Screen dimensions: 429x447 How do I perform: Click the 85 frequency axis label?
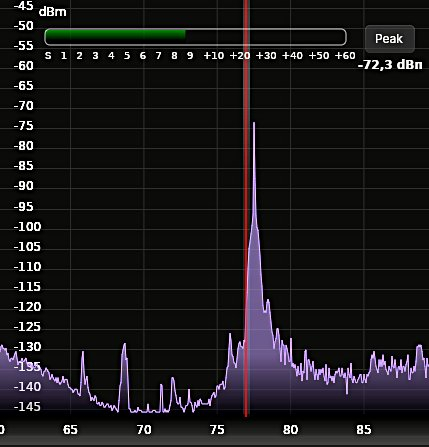click(363, 430)
